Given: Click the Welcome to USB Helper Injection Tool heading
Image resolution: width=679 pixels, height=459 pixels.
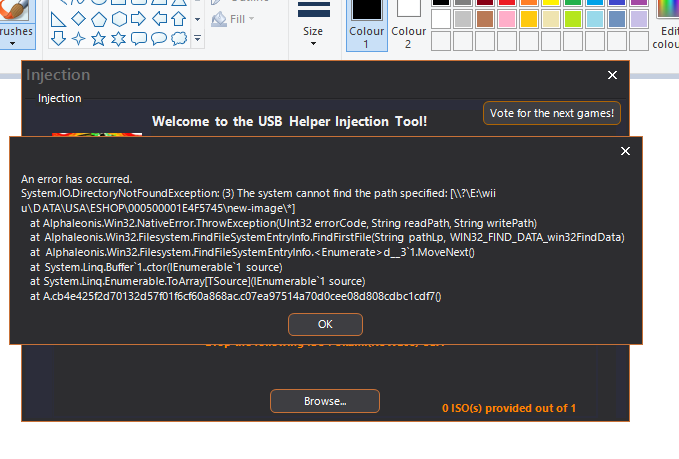Looking at the screenshot, I should tap(289, 121).
